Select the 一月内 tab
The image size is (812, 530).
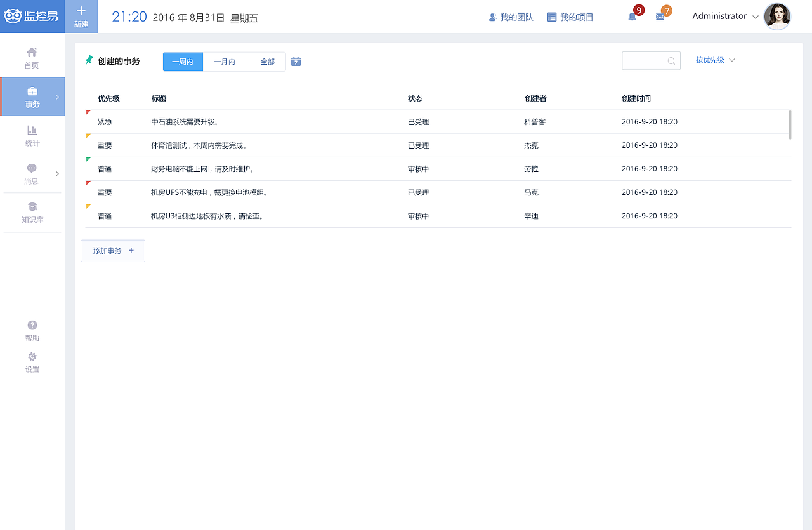tap(225, 62)
